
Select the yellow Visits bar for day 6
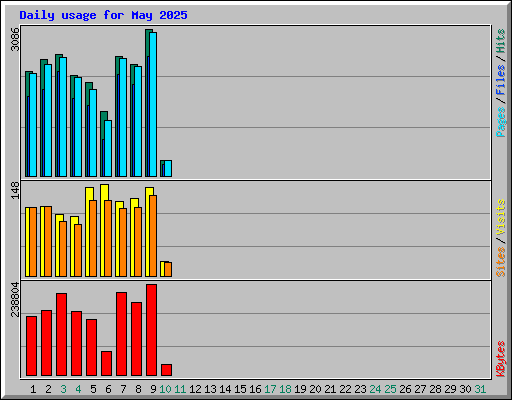coord(103,230)
